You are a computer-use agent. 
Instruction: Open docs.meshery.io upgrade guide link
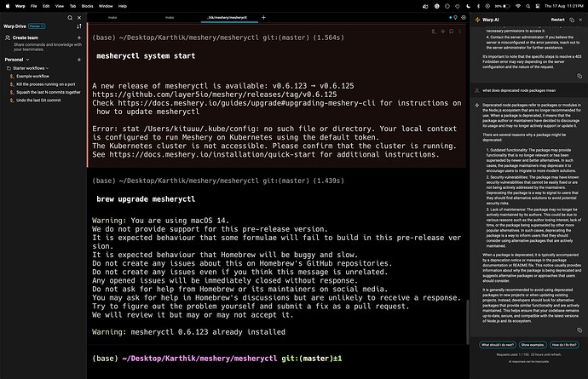click(x=247, y=103)
